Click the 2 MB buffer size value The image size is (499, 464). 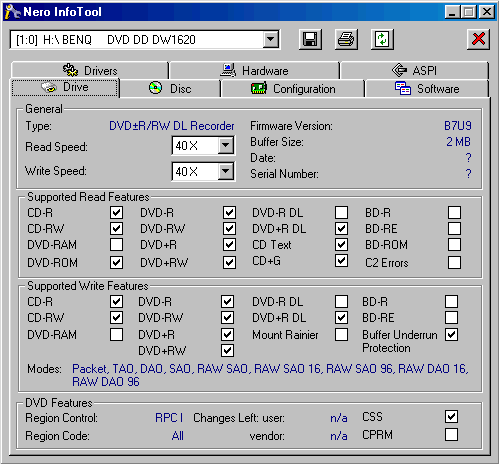458,142
